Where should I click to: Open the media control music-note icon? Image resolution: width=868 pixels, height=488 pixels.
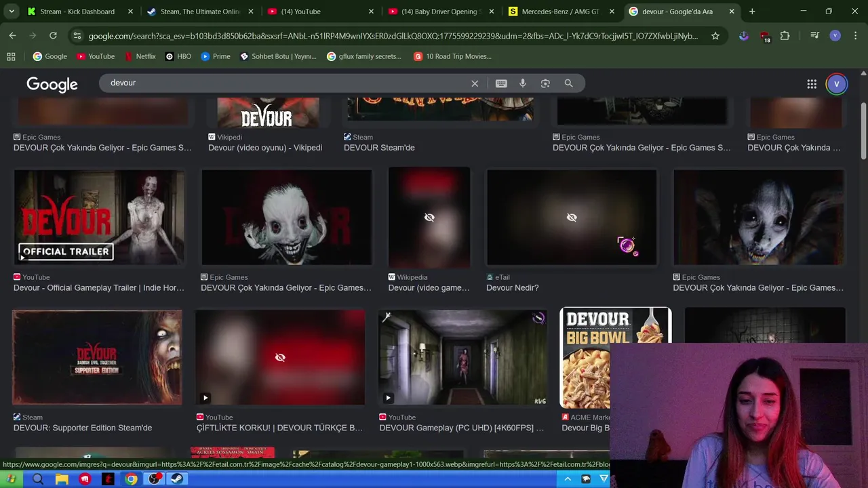point(814,36)
